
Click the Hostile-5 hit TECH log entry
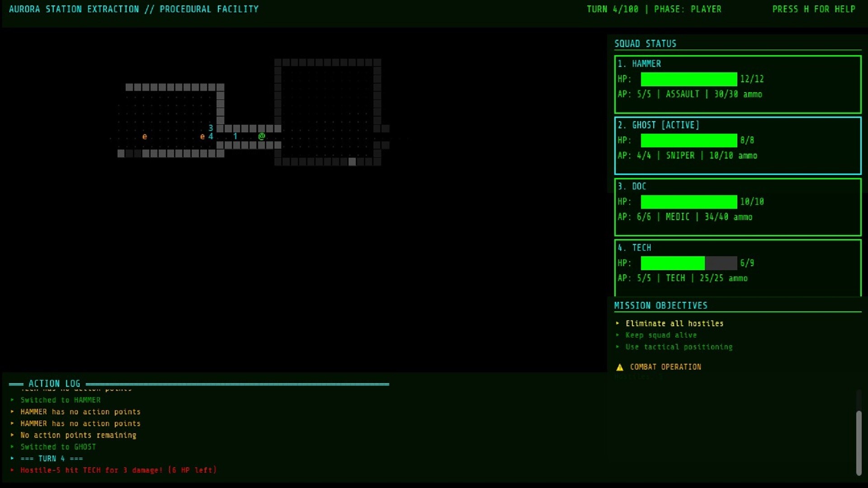(x=118, y=470)
